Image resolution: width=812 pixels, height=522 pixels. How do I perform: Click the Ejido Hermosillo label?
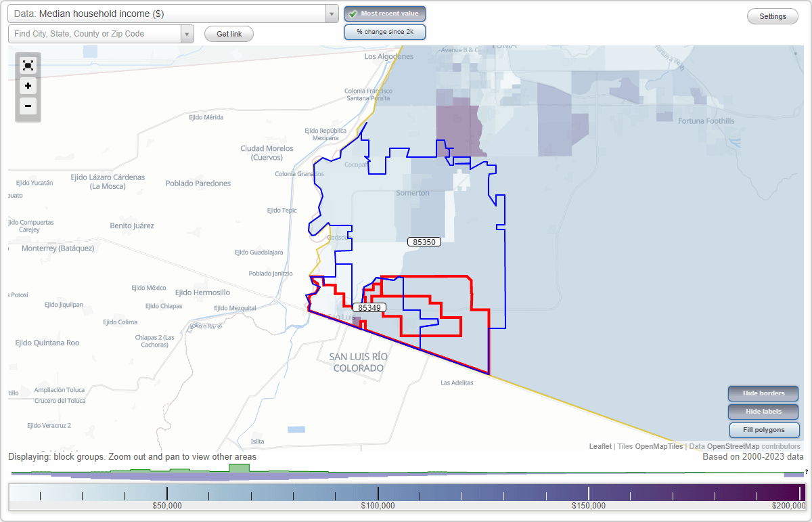click(202, 292)
